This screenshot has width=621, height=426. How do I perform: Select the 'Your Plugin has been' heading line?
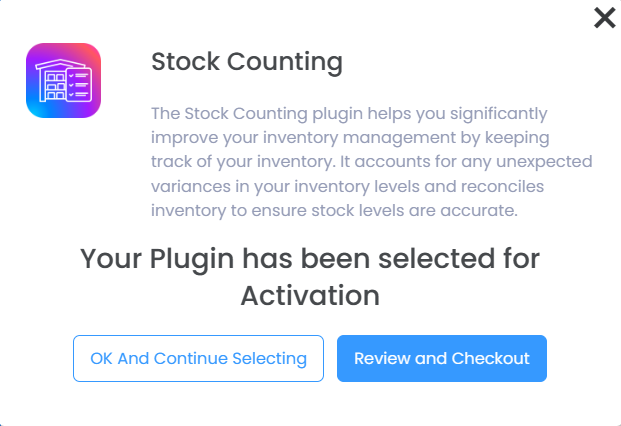tap(310, 259)
